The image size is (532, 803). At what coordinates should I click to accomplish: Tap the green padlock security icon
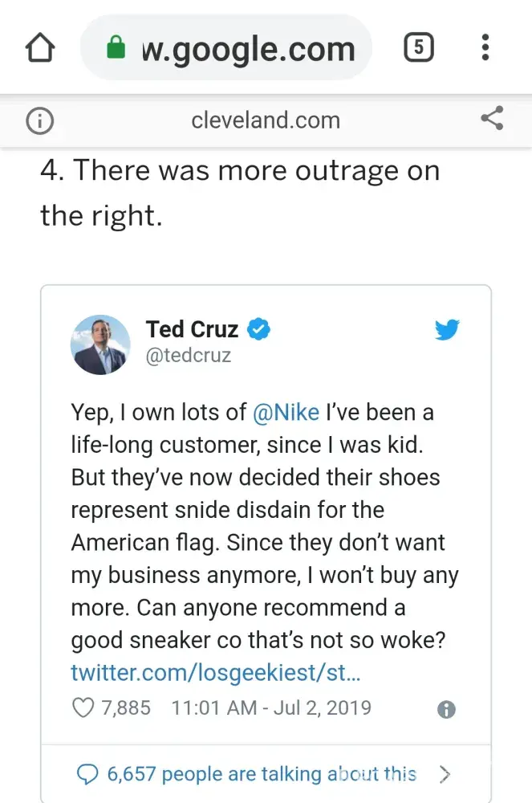coord(116,48)
